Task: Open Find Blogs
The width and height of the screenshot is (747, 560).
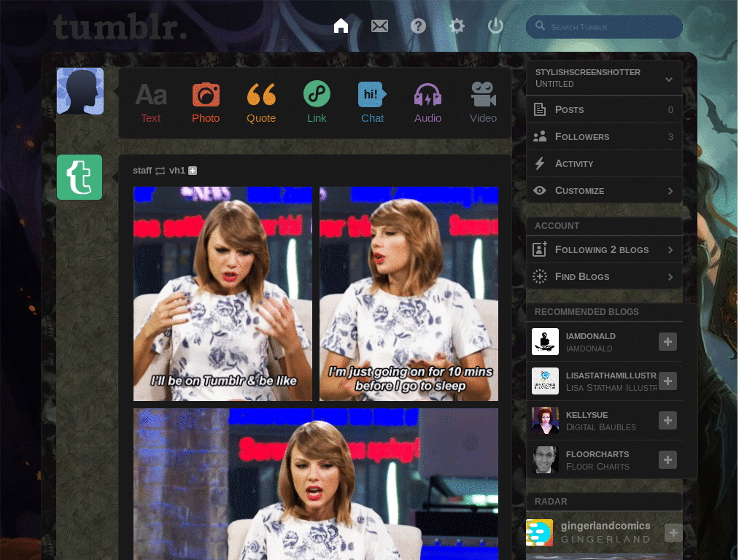Action: [x=604, y=276]
